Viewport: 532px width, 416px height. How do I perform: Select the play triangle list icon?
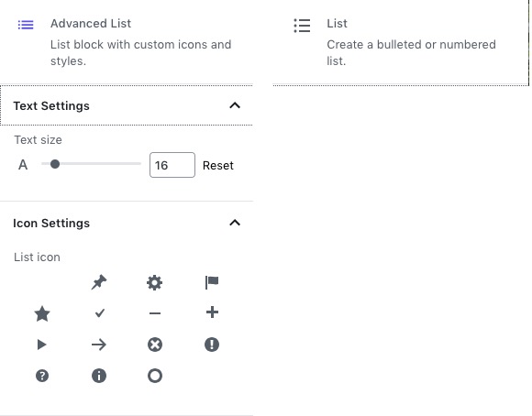[41, 345]
